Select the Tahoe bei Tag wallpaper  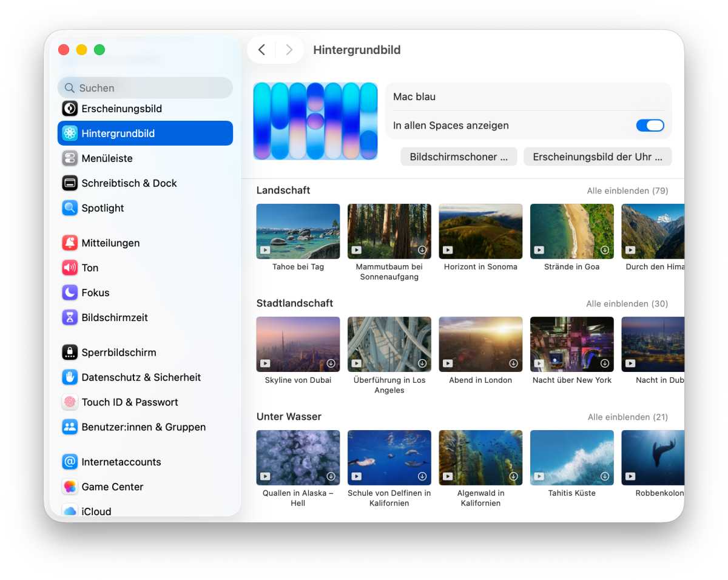(298, 231)
